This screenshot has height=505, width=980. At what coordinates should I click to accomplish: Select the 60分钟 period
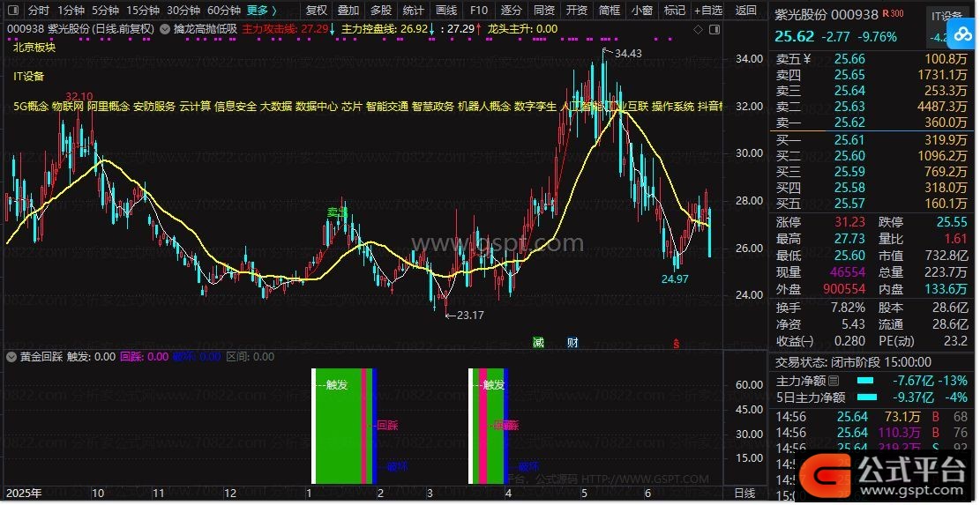click(x=224, y=10)
